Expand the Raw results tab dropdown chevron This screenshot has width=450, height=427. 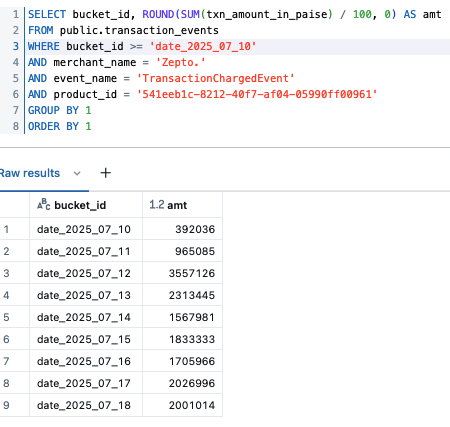point(77,173)
